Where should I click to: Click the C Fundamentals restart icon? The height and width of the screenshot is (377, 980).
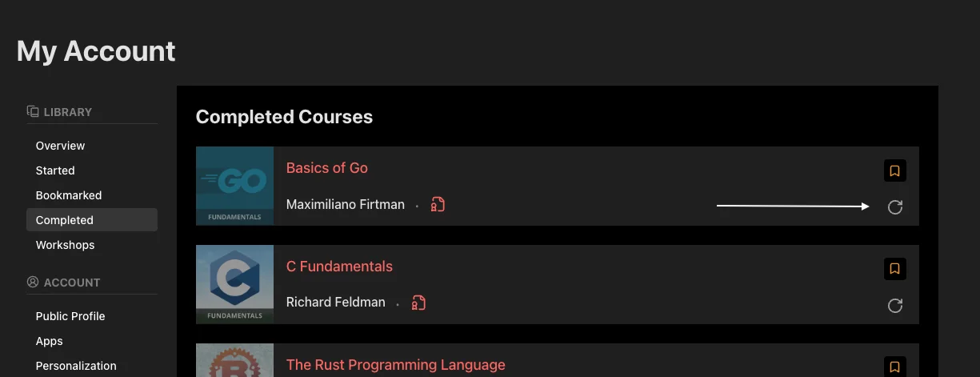895,306
